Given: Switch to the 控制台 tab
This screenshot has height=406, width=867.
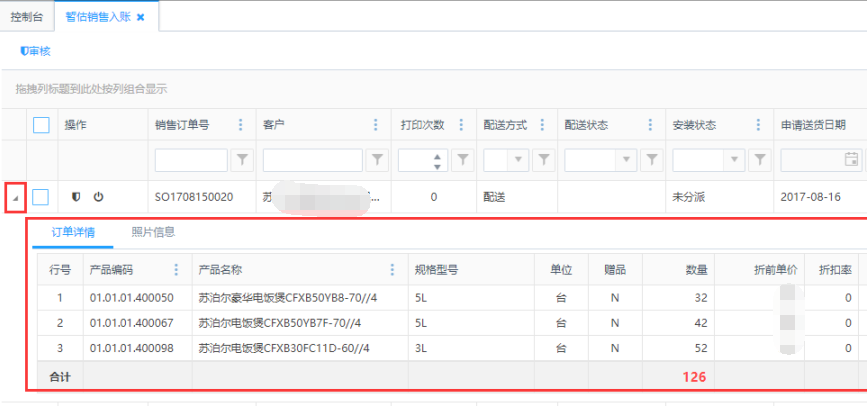Looking at the screenshot, I should 28,17.
